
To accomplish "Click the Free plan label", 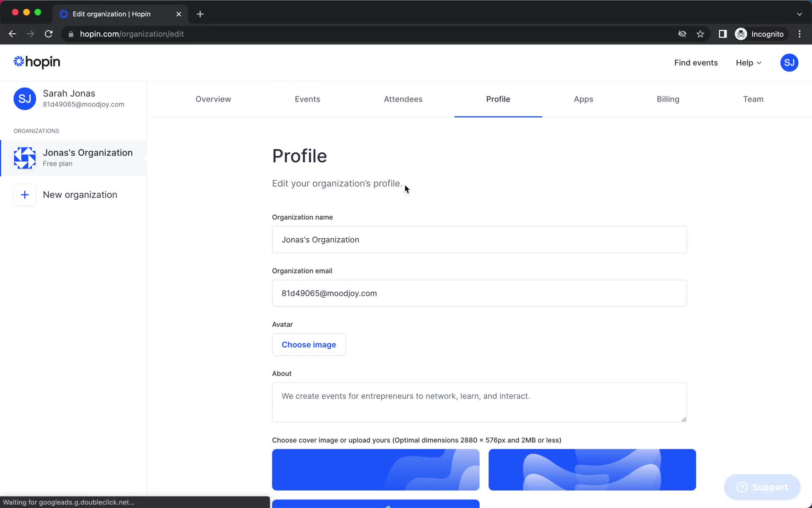I will [x=58, y=164].
